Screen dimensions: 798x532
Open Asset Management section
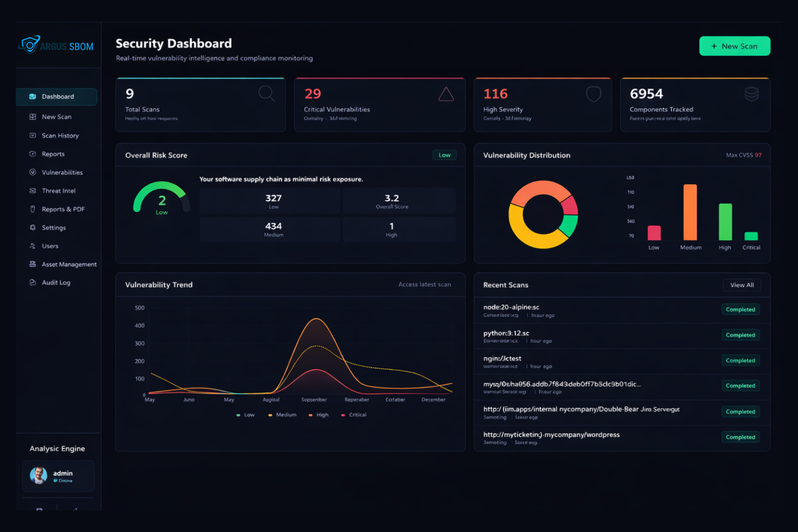69,264
